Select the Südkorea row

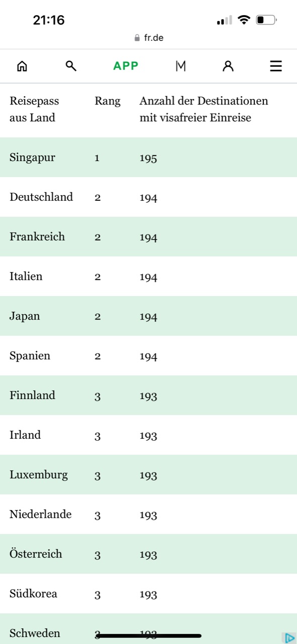click(148, 594)
